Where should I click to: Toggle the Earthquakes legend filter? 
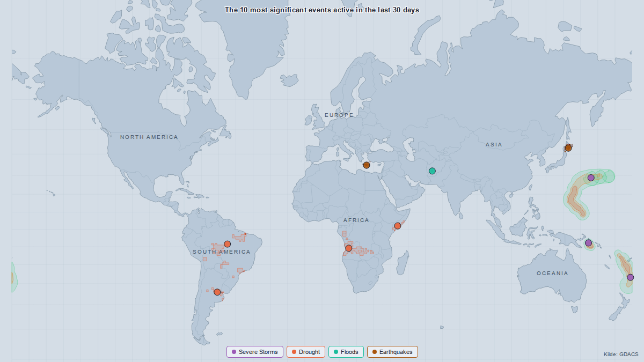(392, 352)
